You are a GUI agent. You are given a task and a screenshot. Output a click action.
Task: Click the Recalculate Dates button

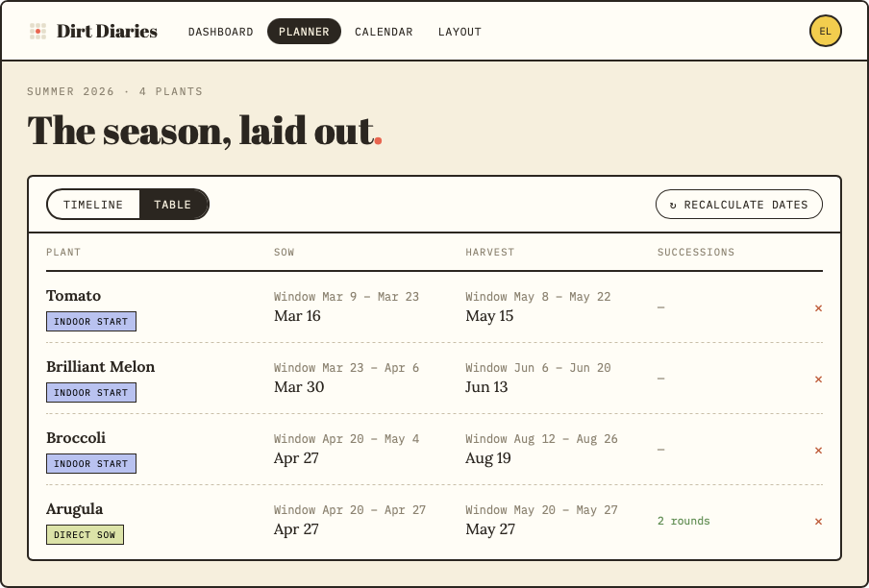739,205
